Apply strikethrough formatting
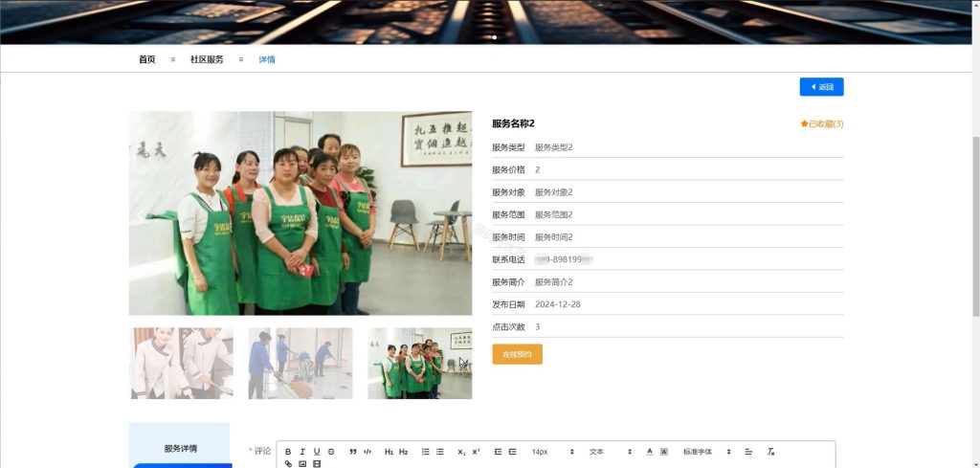 coord(331,452)
